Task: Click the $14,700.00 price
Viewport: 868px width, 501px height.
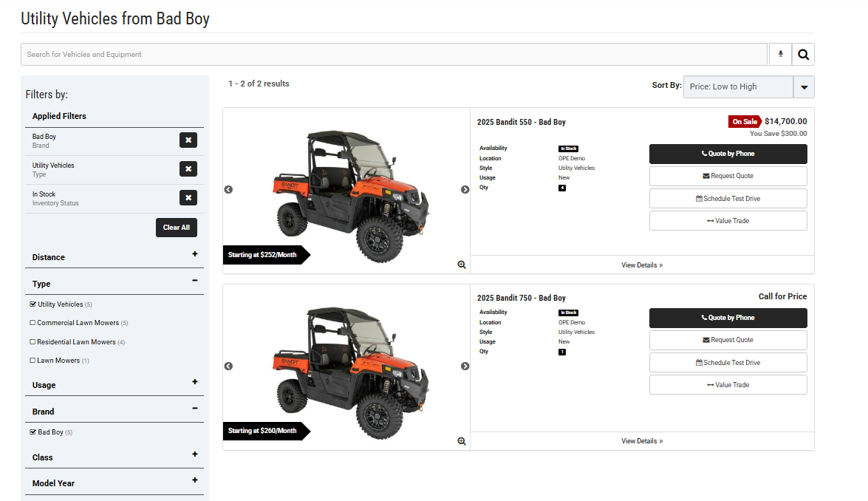Action: pos(785,121)
